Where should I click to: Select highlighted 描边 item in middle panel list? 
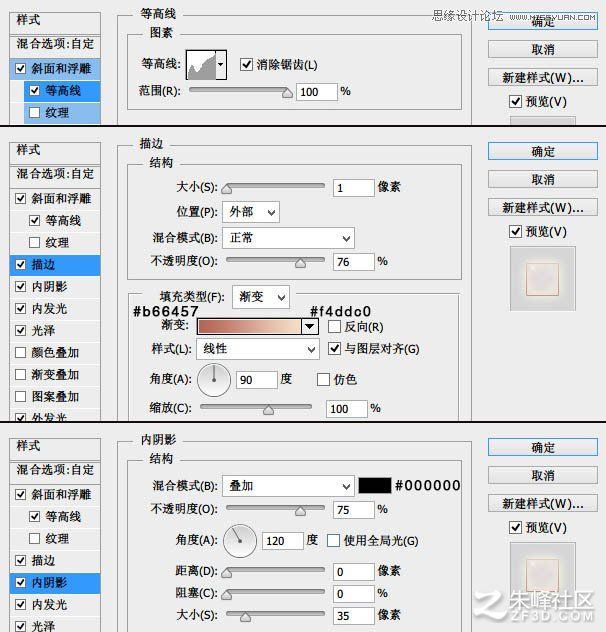point(55,265)
